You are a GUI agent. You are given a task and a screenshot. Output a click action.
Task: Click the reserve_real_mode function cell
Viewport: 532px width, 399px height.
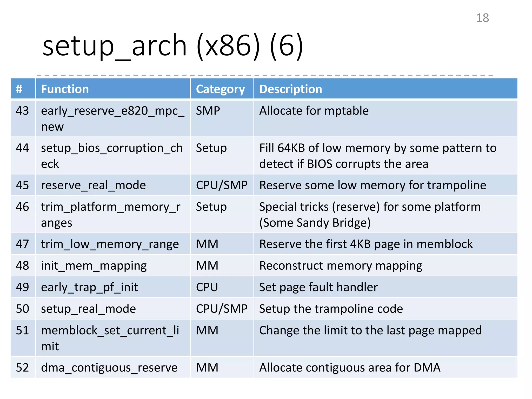[x=94, y=185]
